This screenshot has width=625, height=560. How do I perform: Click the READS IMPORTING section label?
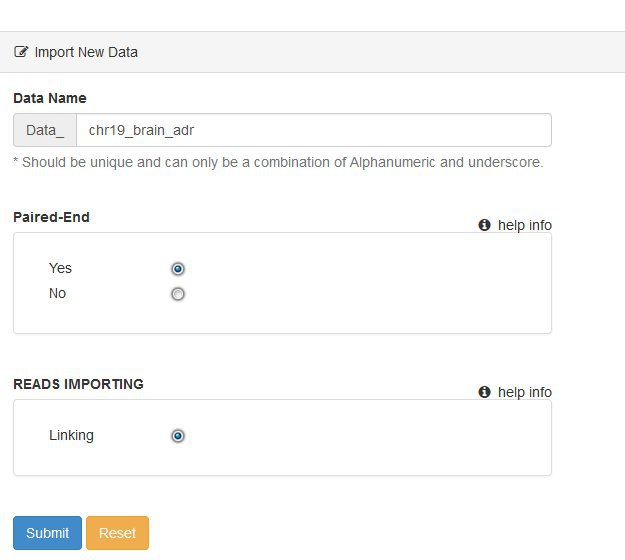click(79, 384)
